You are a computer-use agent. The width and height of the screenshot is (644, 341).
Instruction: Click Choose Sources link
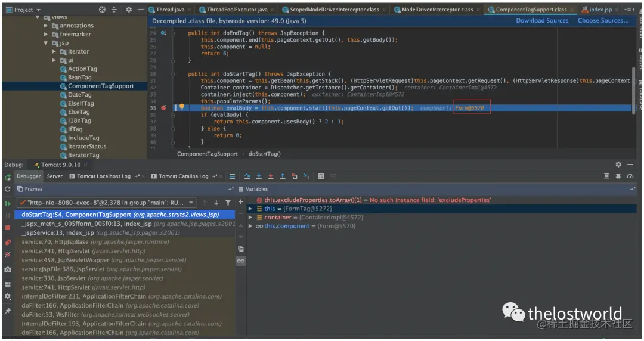point(603,20)
